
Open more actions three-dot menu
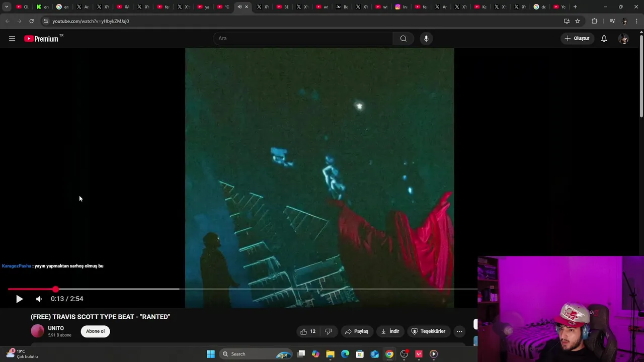click(x=459, y=331)
